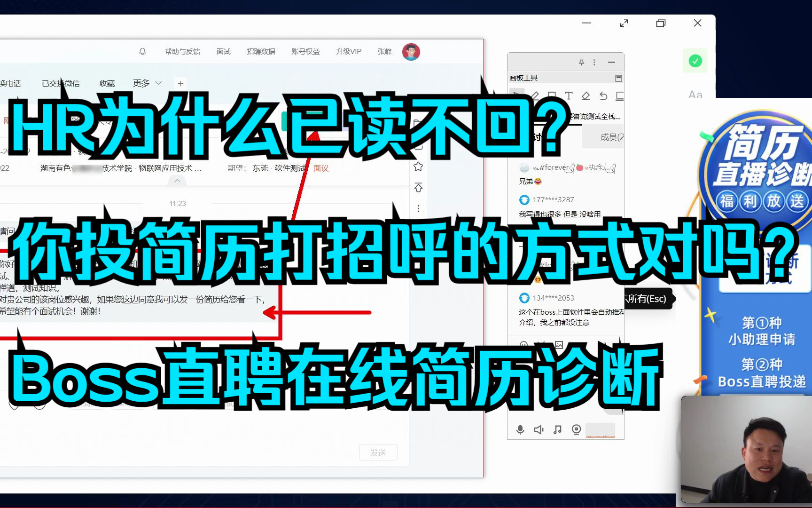Click the 面议 salary label
Image resolution: width=812 pixels, height=508 pixels.
point(321,168)
